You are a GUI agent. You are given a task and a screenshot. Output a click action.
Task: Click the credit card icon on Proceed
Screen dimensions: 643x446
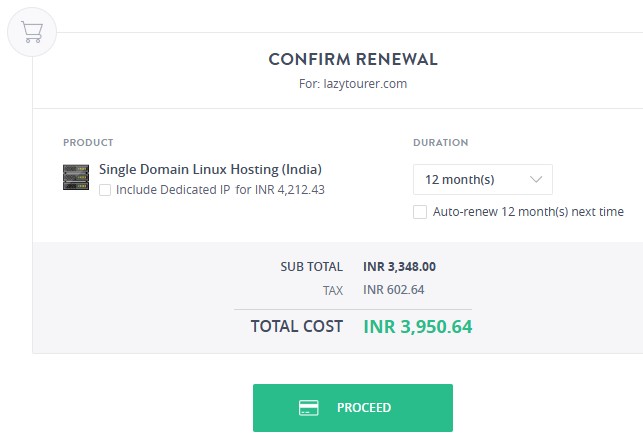click(309, 408)
